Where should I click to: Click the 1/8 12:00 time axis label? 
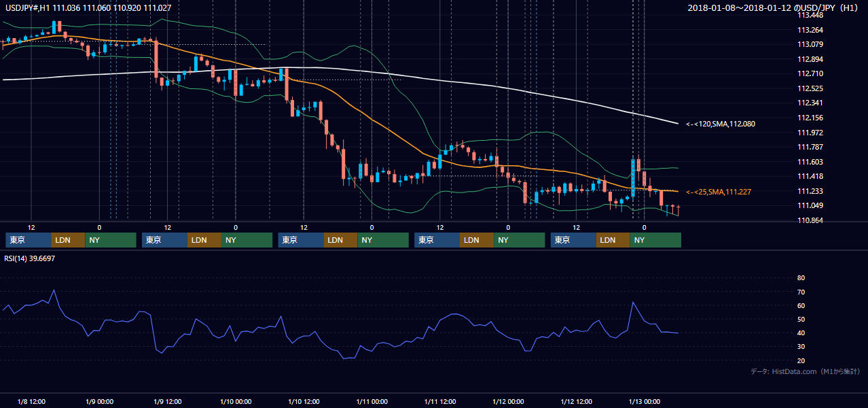(31, 402)
